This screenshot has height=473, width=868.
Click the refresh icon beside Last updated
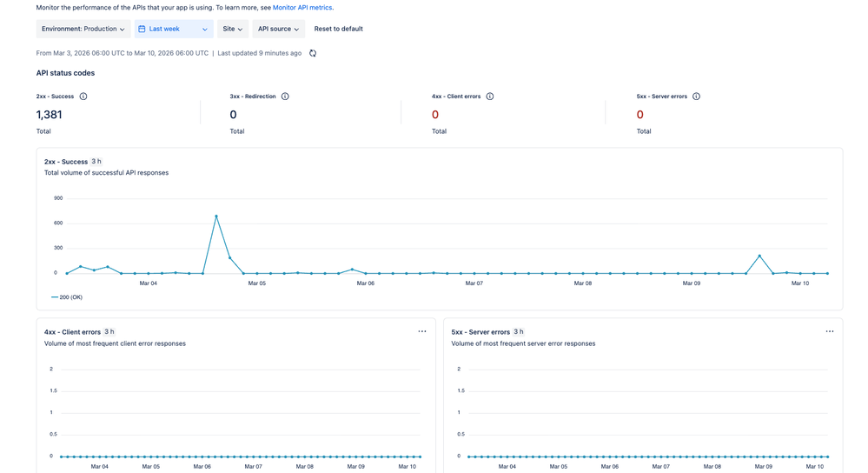coord(313,53)
